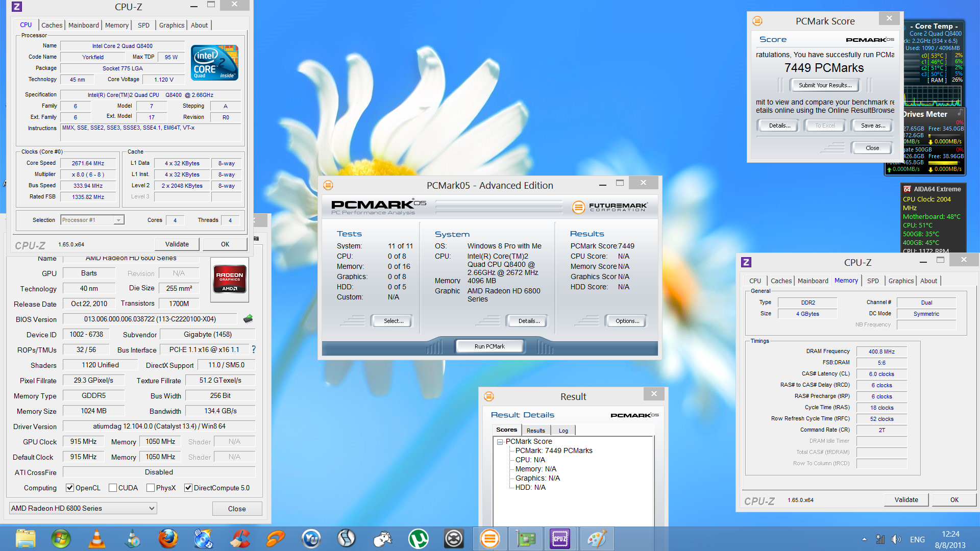Viewport: 980px width, 551px height.
Task: Click the Drives Meter gadget note icon
Action: pyautogui.click(x=960, y=113)
